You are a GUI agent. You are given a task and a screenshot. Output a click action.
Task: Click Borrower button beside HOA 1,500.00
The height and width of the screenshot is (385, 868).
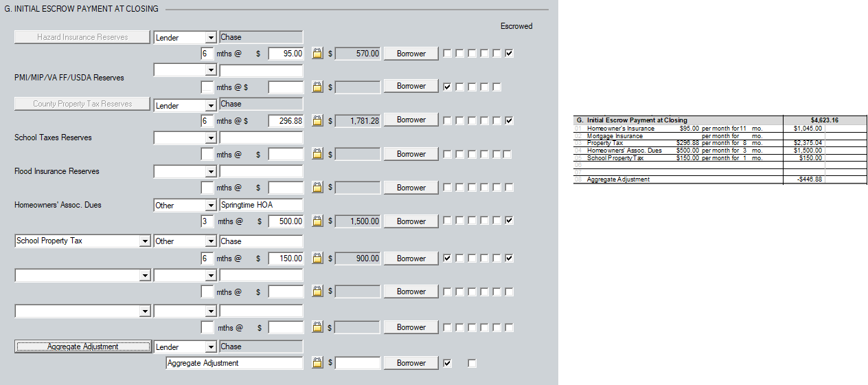[x=411, y=221]
